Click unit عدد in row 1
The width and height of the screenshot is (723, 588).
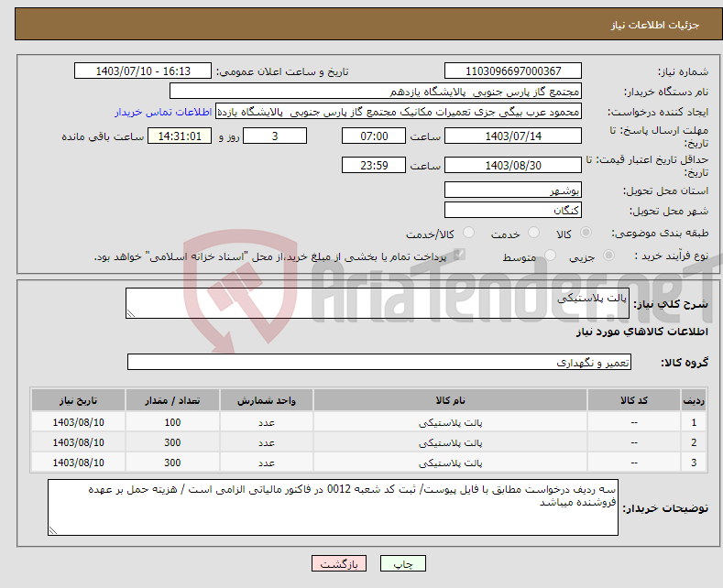click(267, 422)
